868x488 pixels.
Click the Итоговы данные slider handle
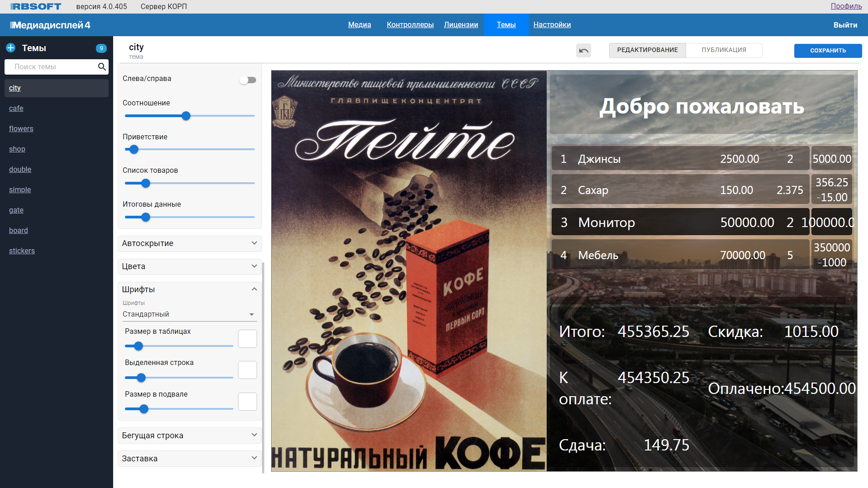[146, 217]
